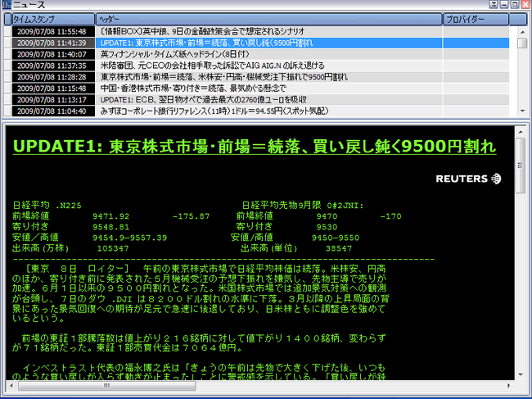Click the horizontal scrollbar thumb

[107, 386]
